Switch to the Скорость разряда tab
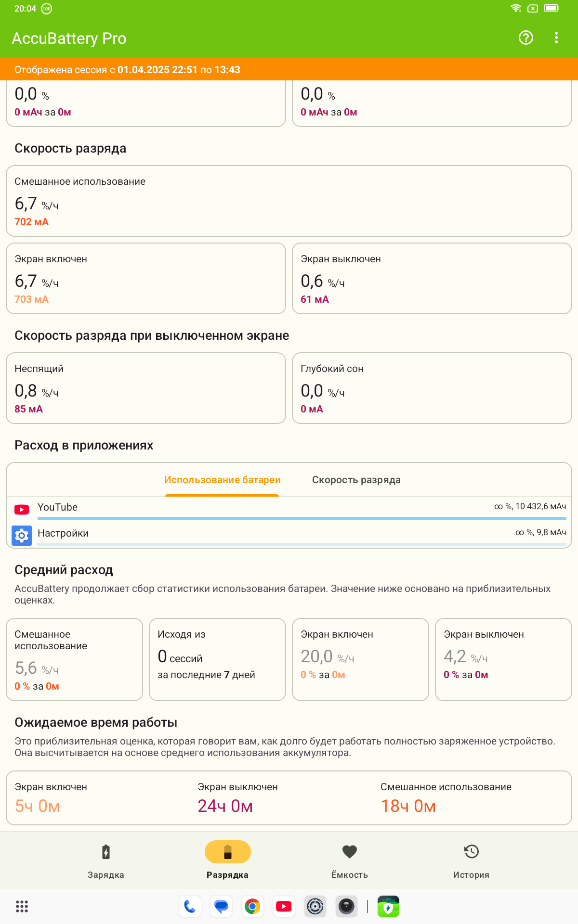The width and height of the screenshot is (578, 924). (x=356, y=480)
